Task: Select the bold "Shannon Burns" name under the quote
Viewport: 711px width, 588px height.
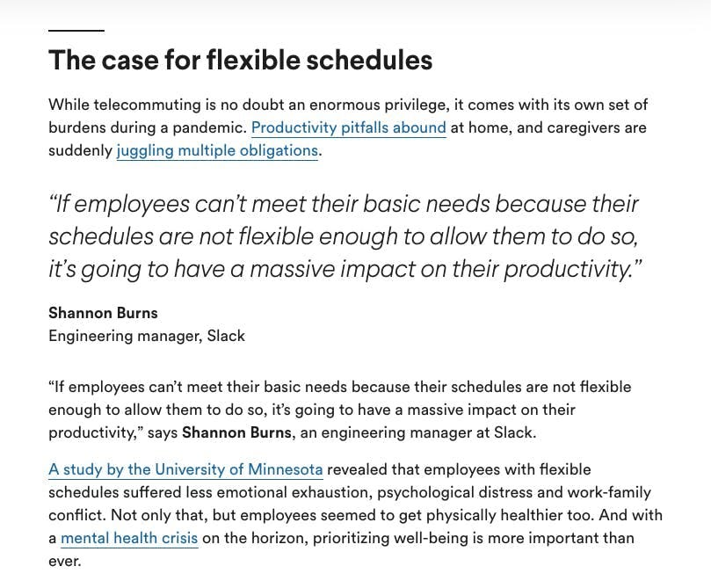Action: pyautogui.click(x=103, y=313)
